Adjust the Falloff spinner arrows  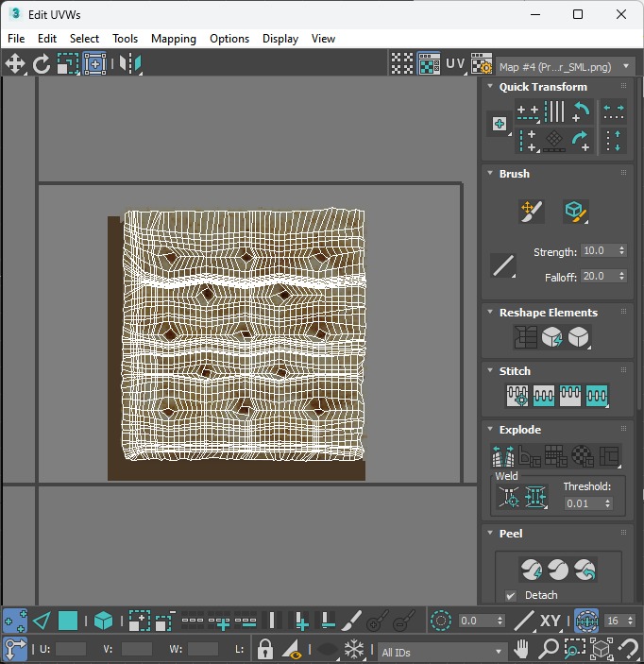[x=621, y=276]
